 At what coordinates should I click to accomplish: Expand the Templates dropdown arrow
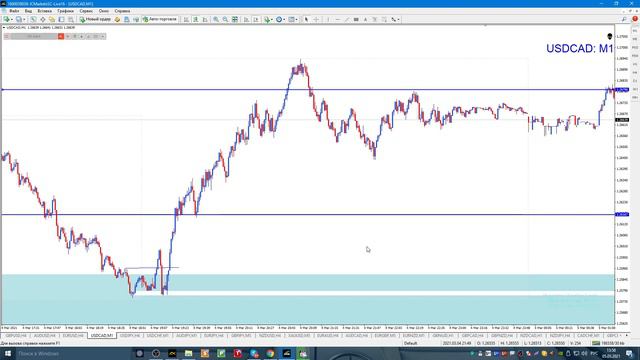click(x=296, y=19)
